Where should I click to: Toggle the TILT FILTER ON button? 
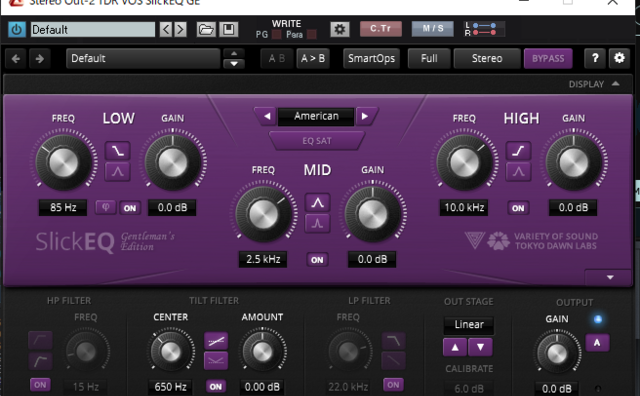click(x=216, y=387)
